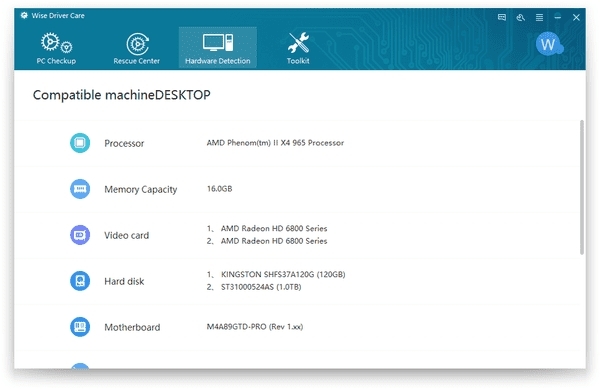Click the 16.0GB memory value
This screenshot has height=389, width=600.
[219, 189]
